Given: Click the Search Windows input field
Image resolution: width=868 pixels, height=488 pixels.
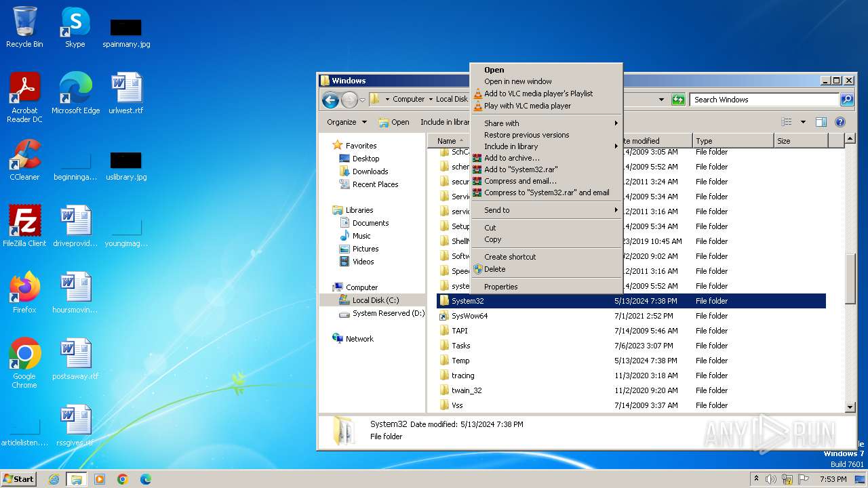Looking at the screenshot, I should coord(764,100).
